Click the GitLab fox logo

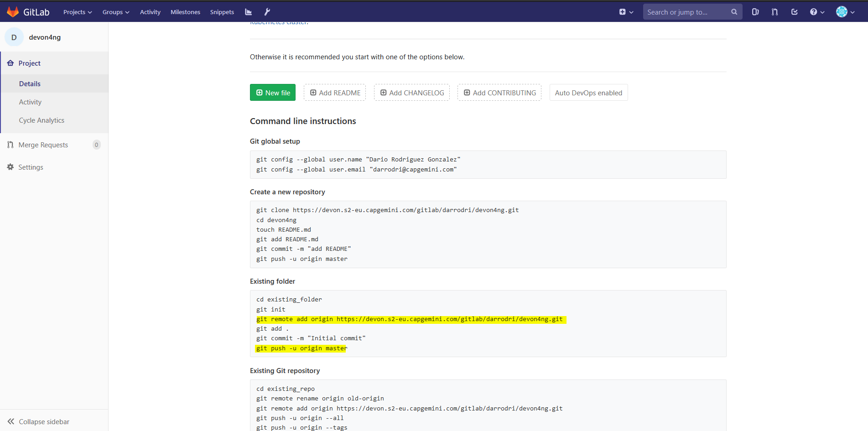point(13,11)
